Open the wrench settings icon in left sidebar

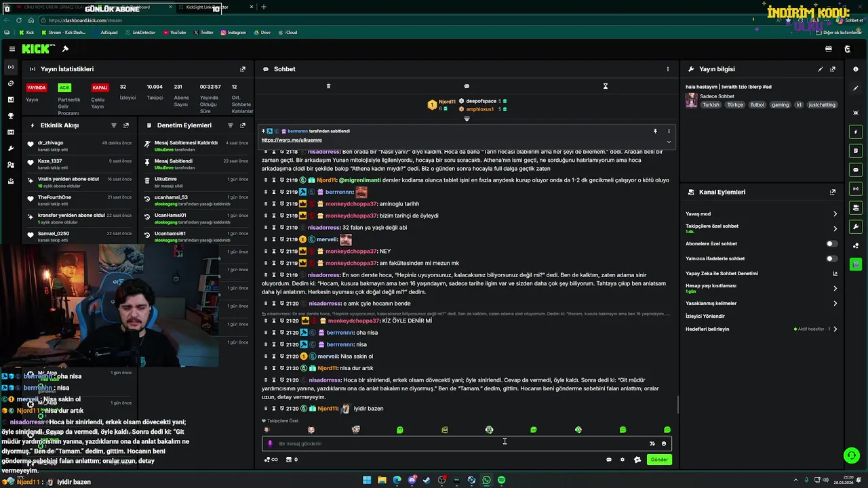pos(10,148)
